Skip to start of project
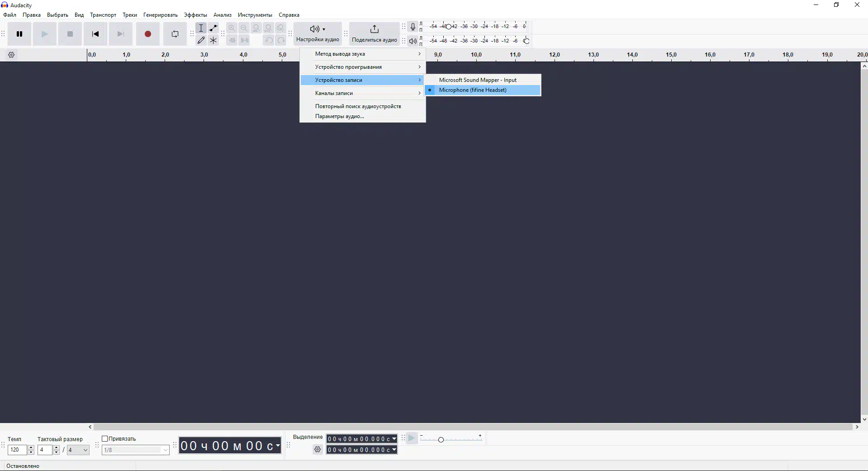Image resolution: width=868 pixels, height=471 pixels. (95, 34)
